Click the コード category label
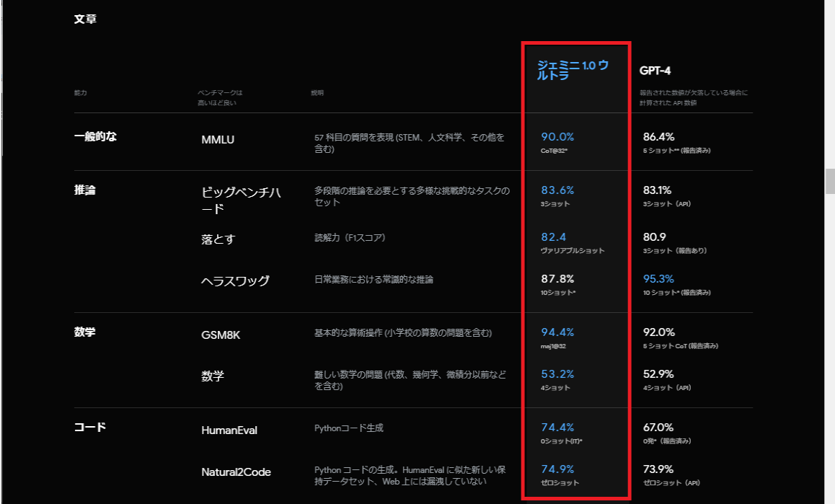Viewport: 835px width, 504px height. (x=90, y=428)
